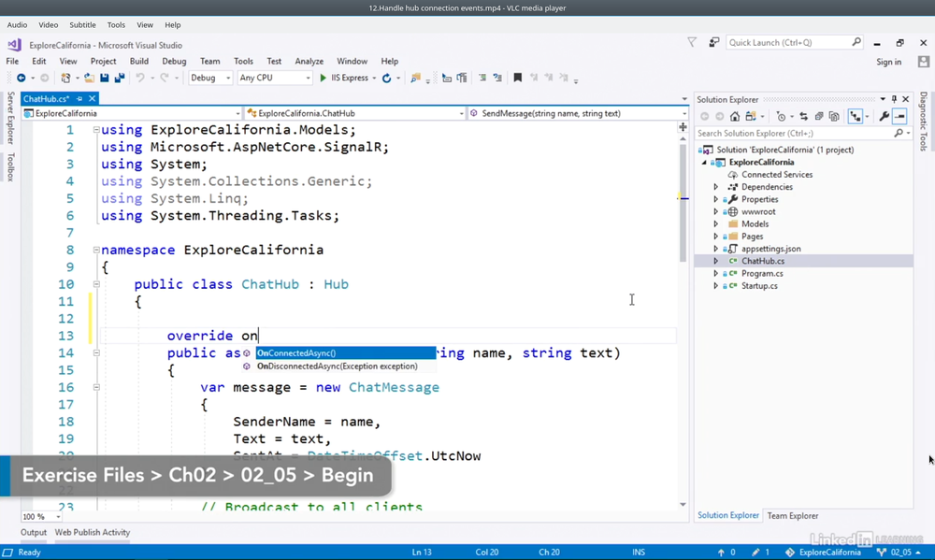Open the Toolbox side tab

(x=10, y=167)
